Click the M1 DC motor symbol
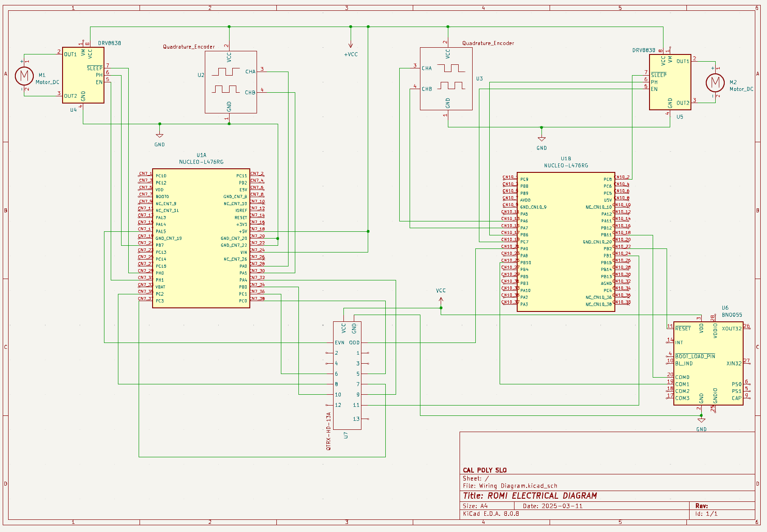Viewport: 767px width, 532px height. (24, 76)
